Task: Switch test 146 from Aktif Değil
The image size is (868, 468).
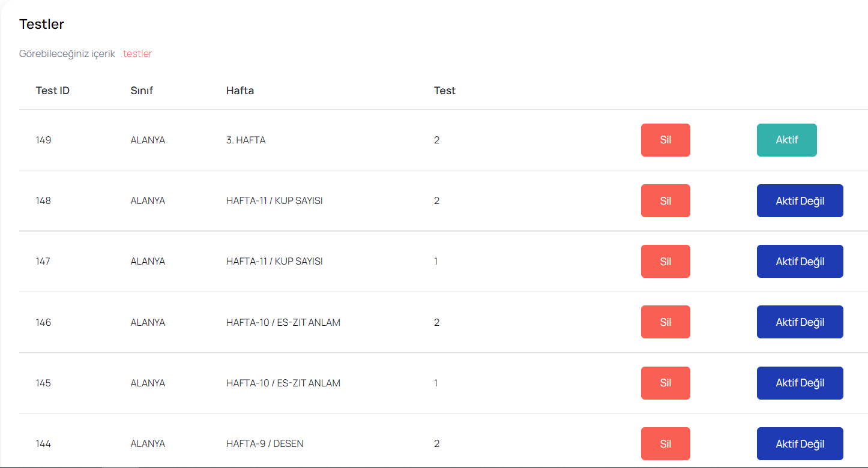Action: point(800,322)
